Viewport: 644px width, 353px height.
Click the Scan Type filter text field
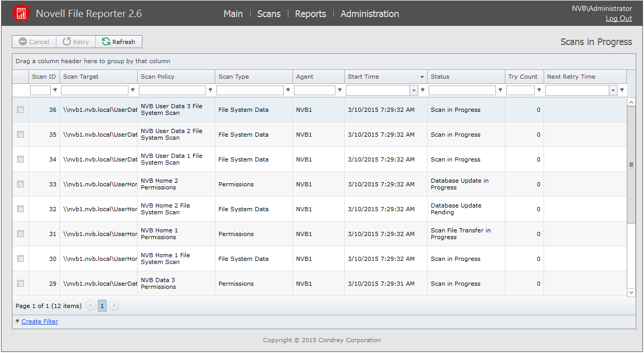(x=250, y=91)
